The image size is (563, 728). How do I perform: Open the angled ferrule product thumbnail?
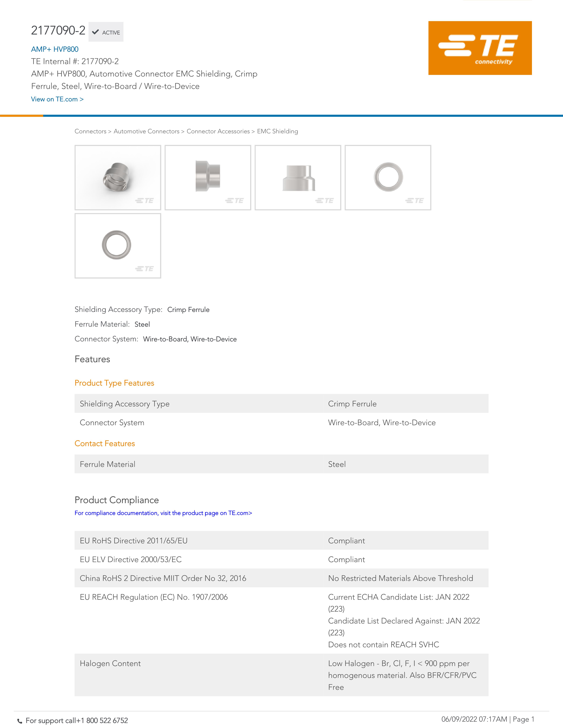click(x=118, y=177)
